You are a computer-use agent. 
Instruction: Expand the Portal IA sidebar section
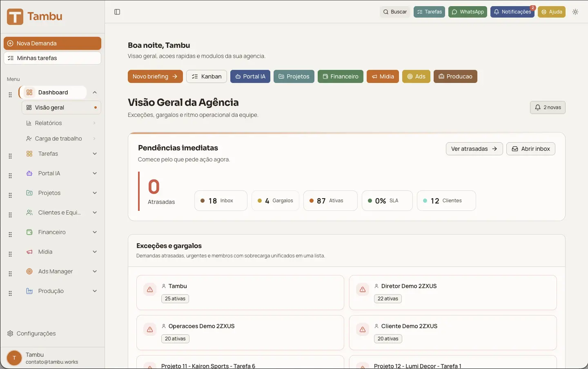tap(95, 173)
